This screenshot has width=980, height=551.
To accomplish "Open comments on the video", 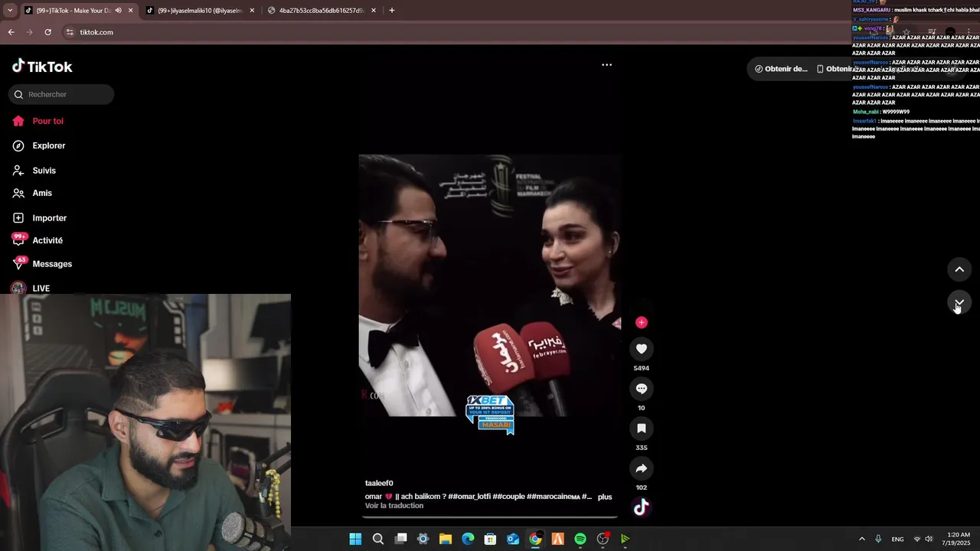I will coord(642,389).
